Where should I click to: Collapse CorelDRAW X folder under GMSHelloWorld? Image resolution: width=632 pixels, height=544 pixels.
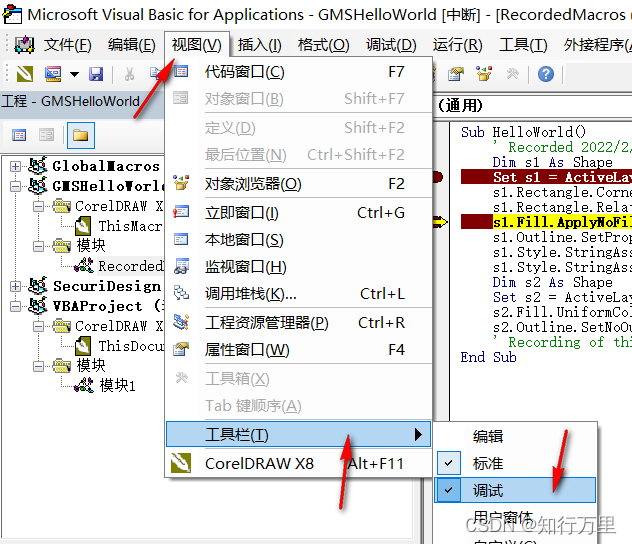tap(38, 206)
